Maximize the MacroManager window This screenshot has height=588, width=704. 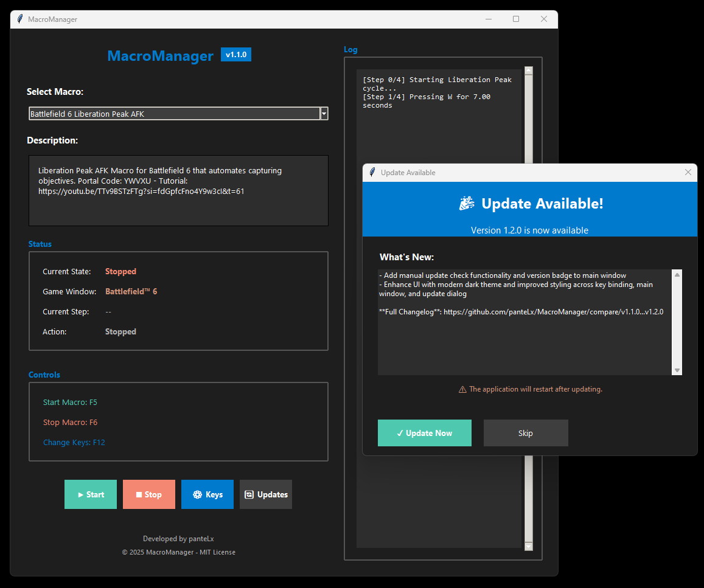pos(516,19)
